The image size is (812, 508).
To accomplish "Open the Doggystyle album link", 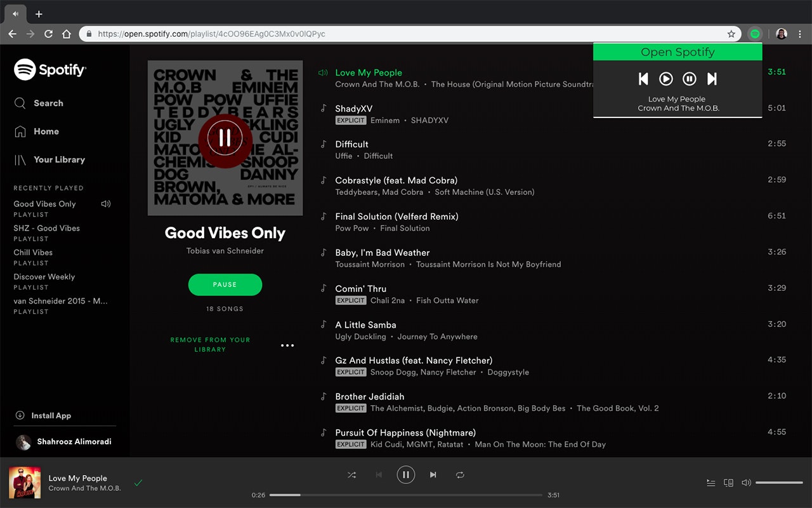I will pyautogui.click(x=508, y=372).
